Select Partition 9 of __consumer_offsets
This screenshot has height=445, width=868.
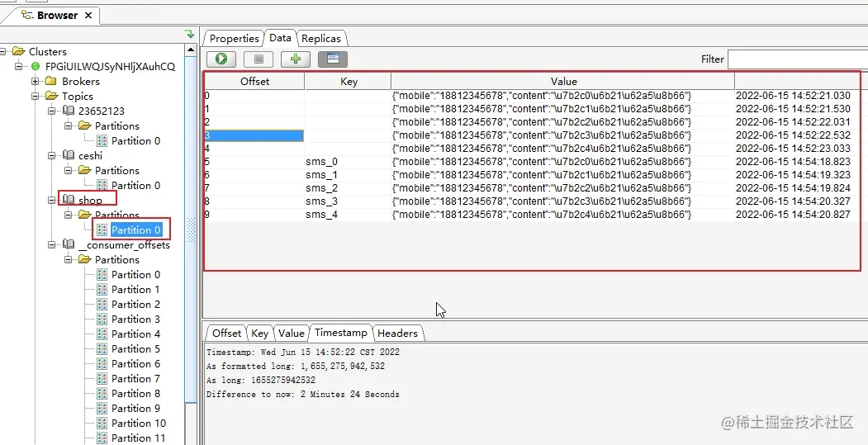pos(135,409)
